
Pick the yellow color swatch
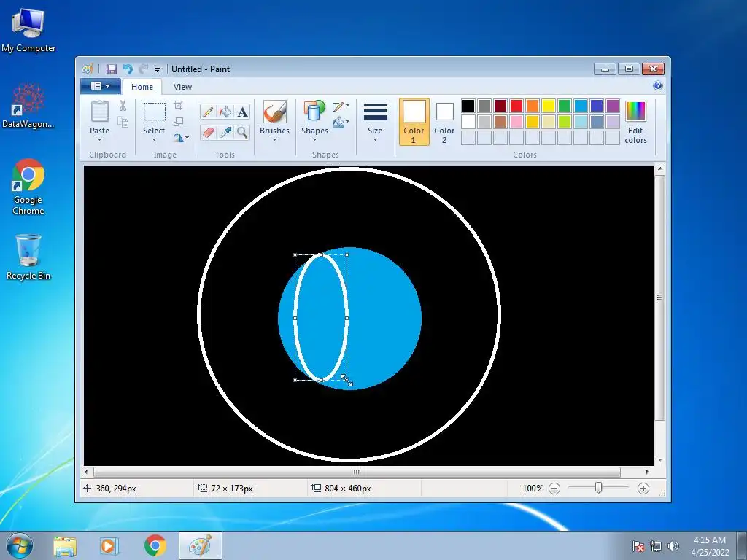point(549,106)
